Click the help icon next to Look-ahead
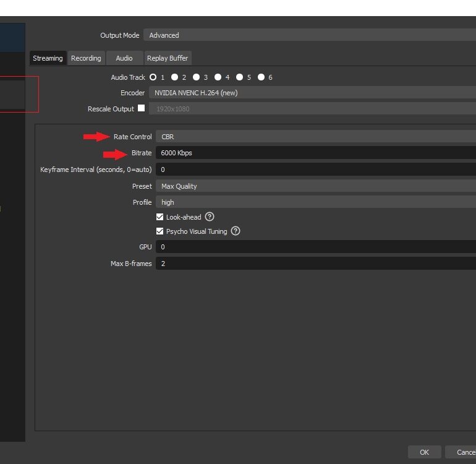The height and width of the screenshot is (464, 476). pos(210,217)
